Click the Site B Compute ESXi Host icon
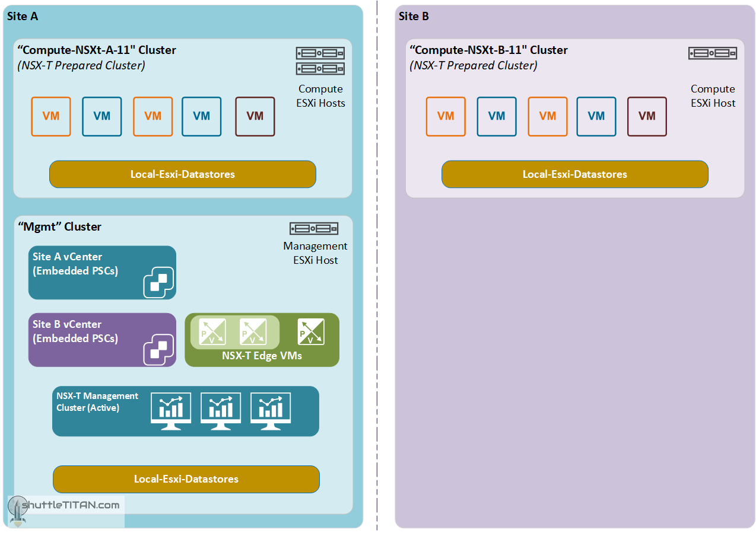This screenshot has width=756, height=533. 713,54
